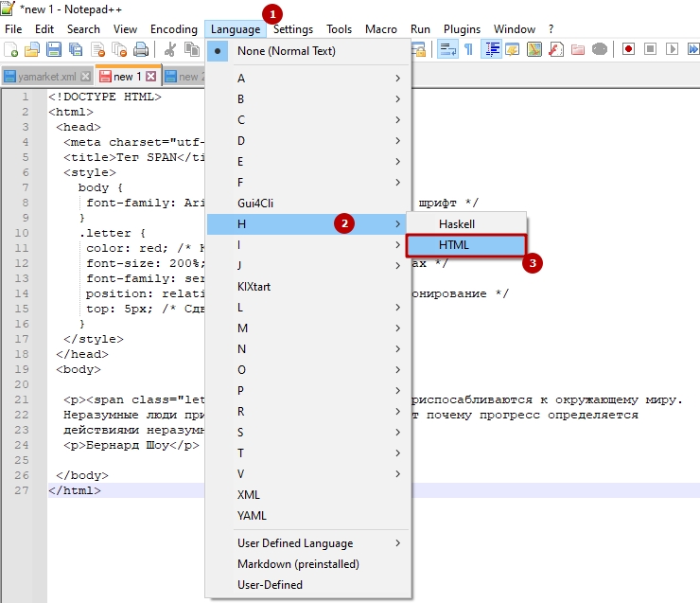Click the Document Map toolbar icon
Screen dimensions: 700x603
click(x=534, y=50)
